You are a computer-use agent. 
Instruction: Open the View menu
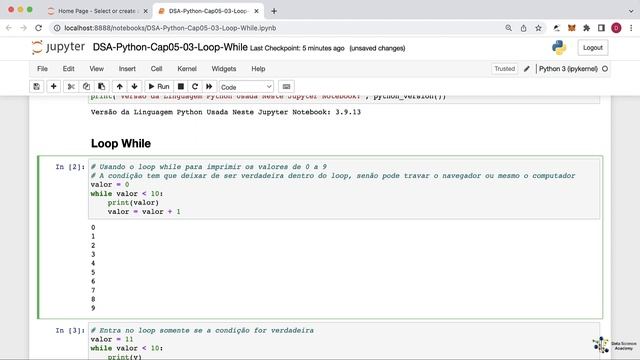tap(97, 69)
